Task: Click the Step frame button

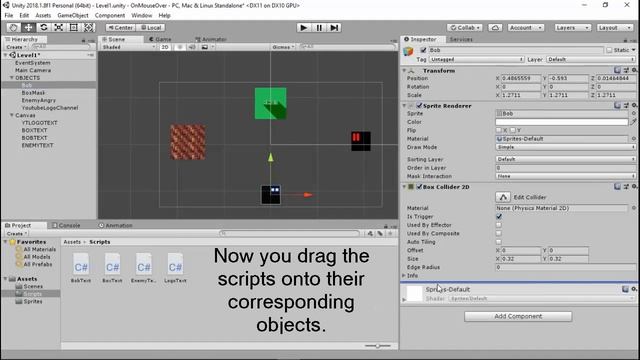Action: click(334, 27)
